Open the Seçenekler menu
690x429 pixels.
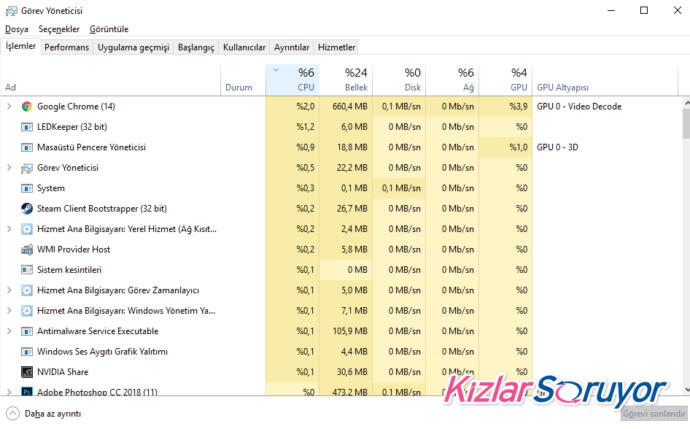(59, 29)
